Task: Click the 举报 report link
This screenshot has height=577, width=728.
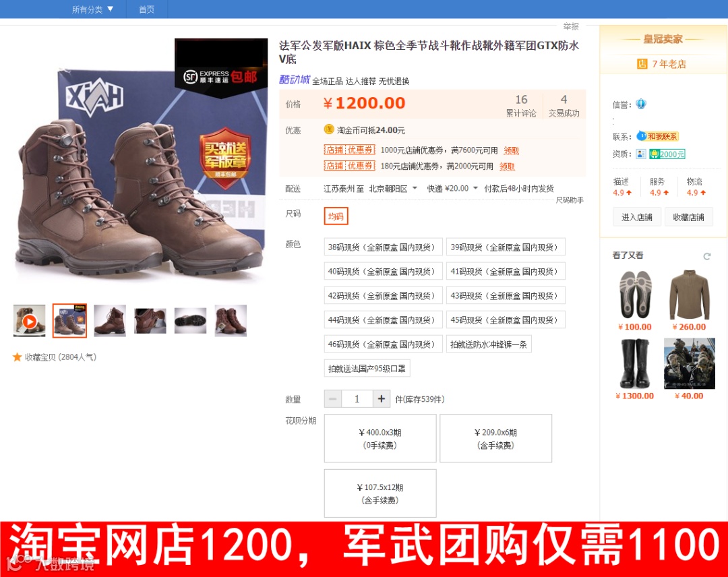Action: [571, 26]
